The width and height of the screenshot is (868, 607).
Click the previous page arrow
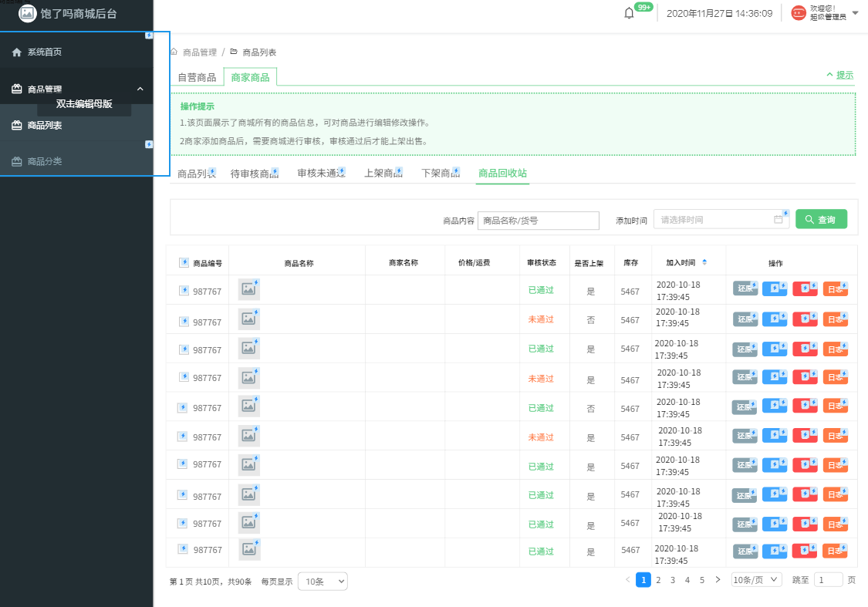coord(628,580)
